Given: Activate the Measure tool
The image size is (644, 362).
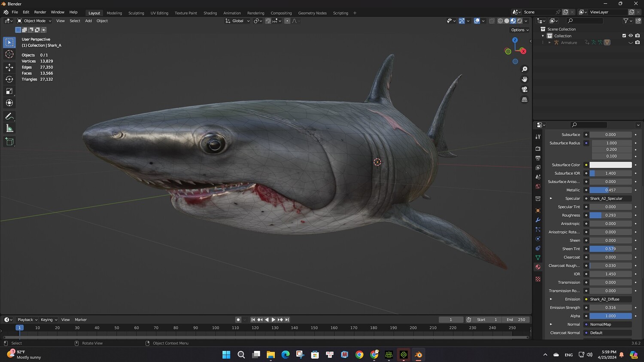Looking at the screenshot, I should pos(9,128).
